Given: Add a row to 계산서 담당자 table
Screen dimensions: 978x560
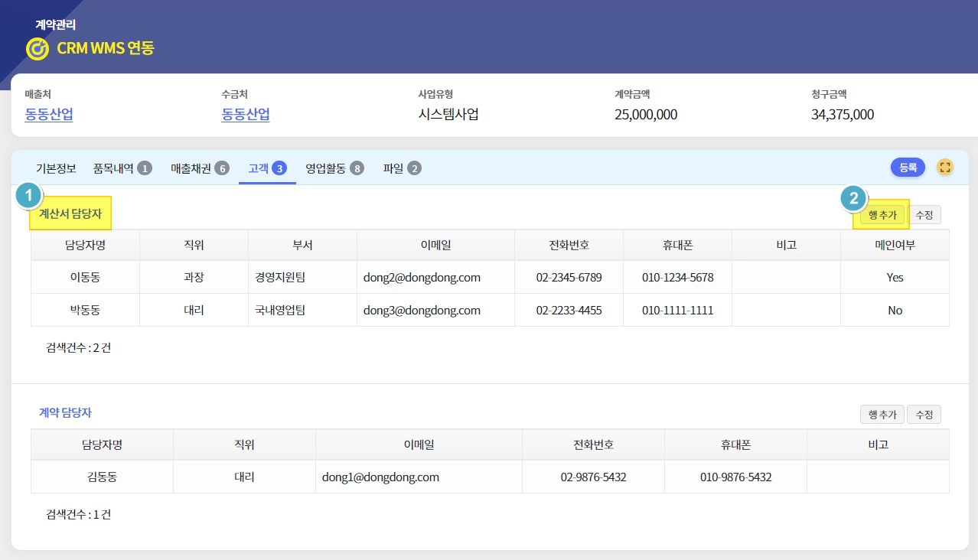Looking at the screenshot, I should coord(882,215).
